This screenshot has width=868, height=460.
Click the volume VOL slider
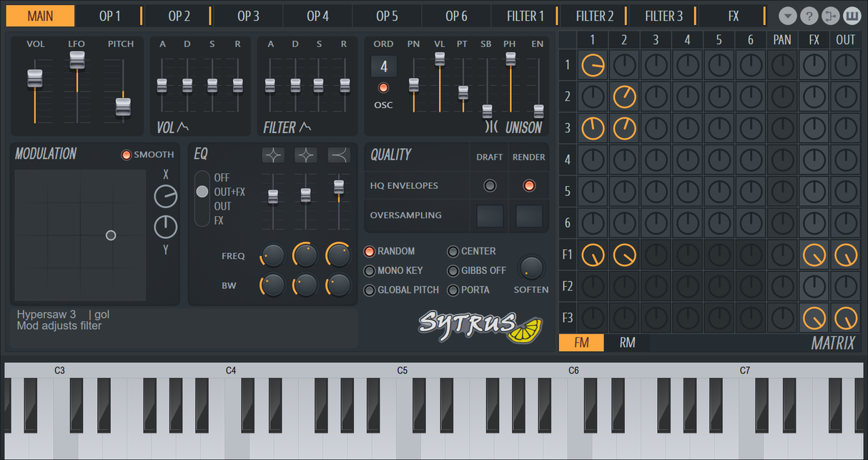point(36,79)
